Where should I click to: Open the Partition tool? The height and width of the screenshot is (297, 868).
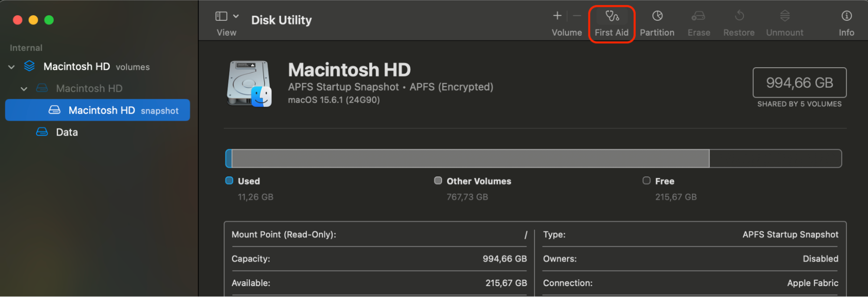(x=657, y=24)
